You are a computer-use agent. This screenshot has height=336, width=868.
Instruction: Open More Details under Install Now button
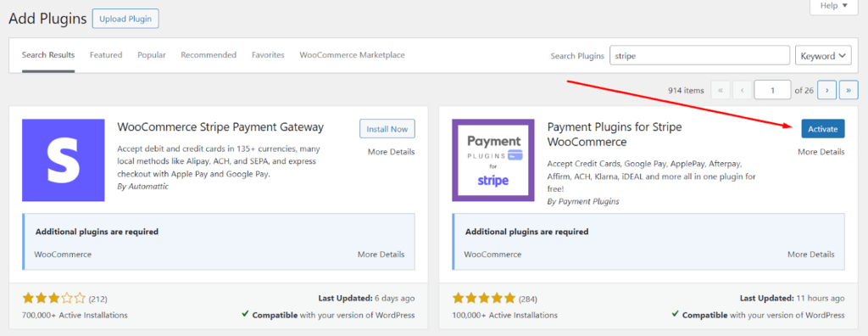tap(392, 152)
